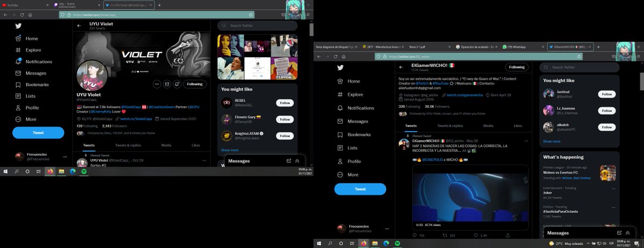Open Notifications in UYU Violet window sidebar
Viewport: 644px width, 248px height.
[x=33, y=62]
